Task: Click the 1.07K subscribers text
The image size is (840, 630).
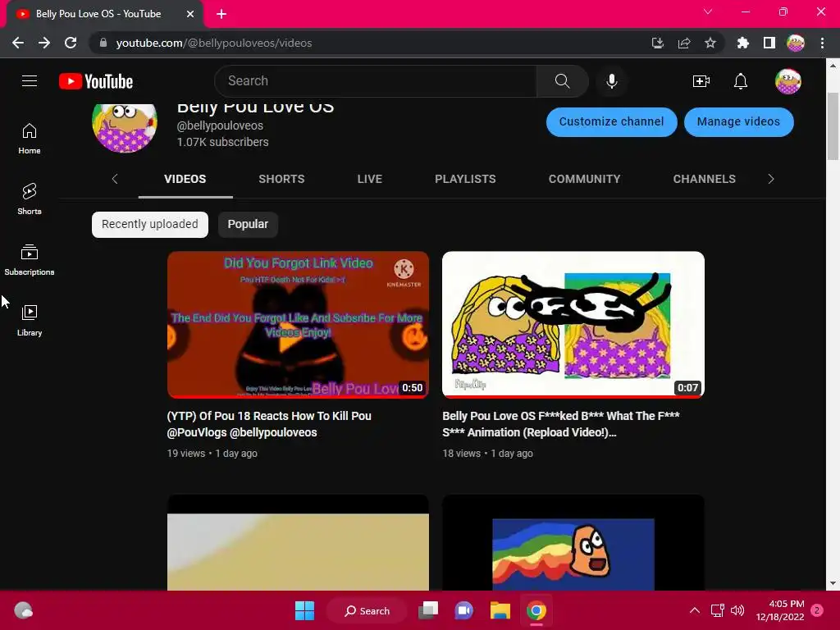Action: pyautogui.click(x=223, y=142)
